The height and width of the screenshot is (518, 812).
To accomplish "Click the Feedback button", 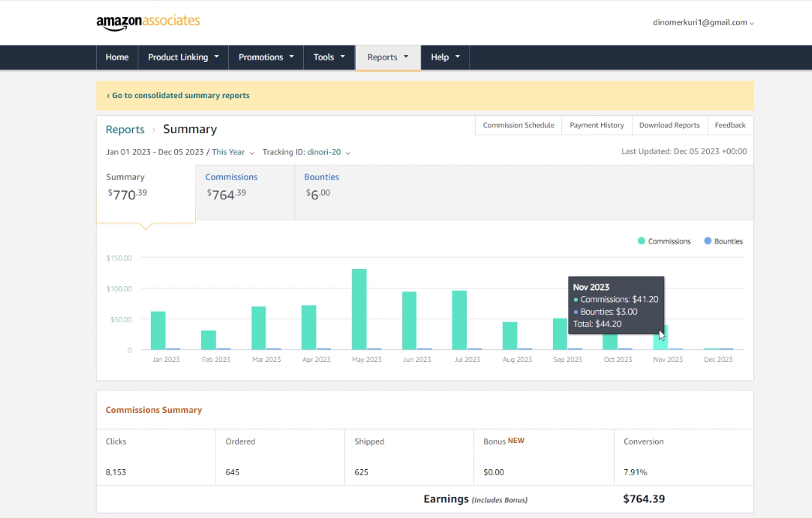I will [730, 125].
